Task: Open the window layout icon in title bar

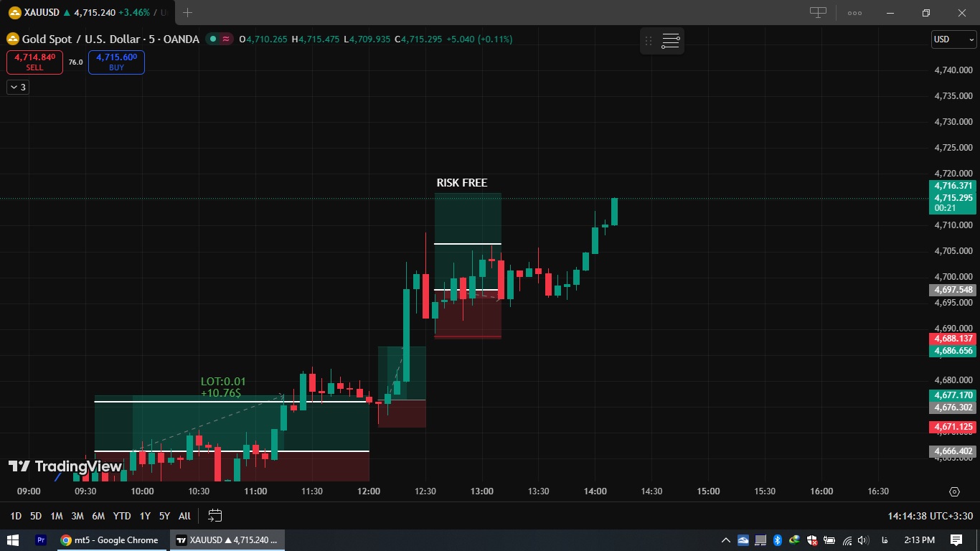Action: 818,12
